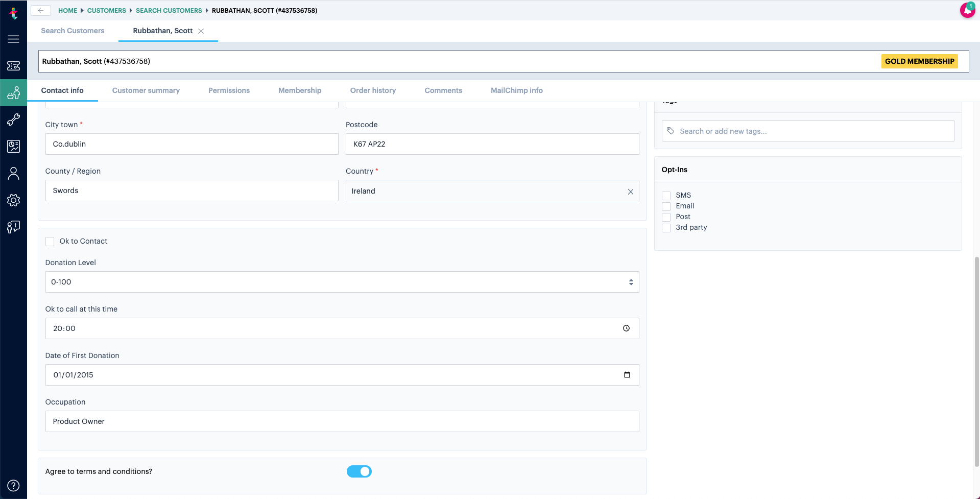Go to HOME breadcrumb link
This screenshot has width=980, height=499.
point(68,10)
